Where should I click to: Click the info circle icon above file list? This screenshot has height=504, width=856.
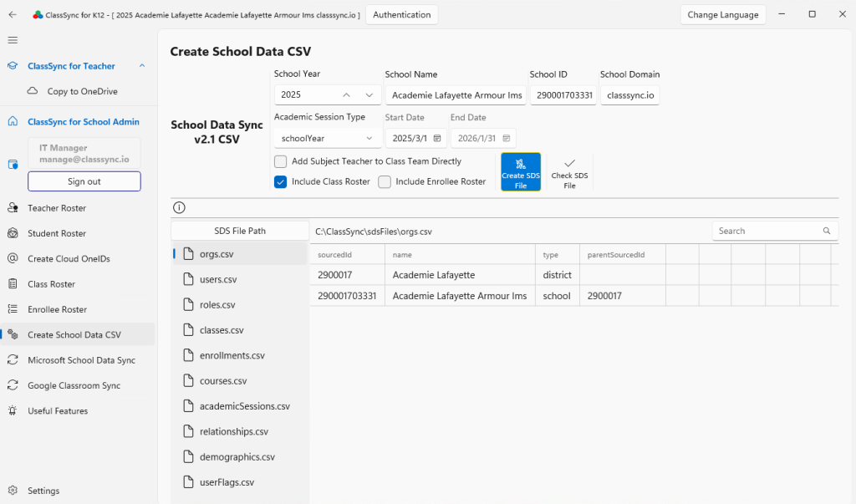[179, 207]
